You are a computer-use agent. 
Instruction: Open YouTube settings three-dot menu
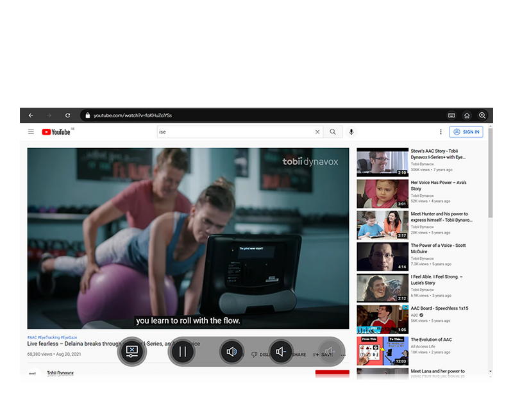click(x=441, y=132)
